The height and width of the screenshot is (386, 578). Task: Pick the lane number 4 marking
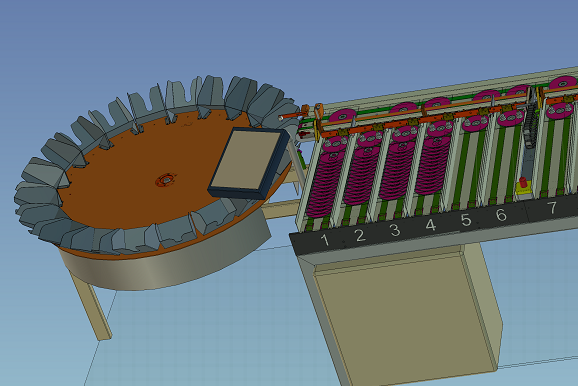point(431,225)
